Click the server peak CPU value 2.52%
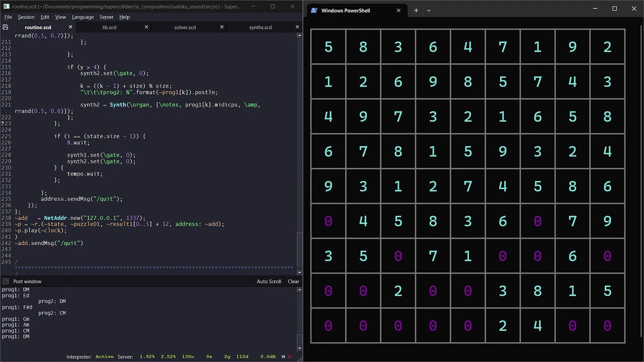Image resolution: width=644 pixels, height=362 pixels. [168, 356]
